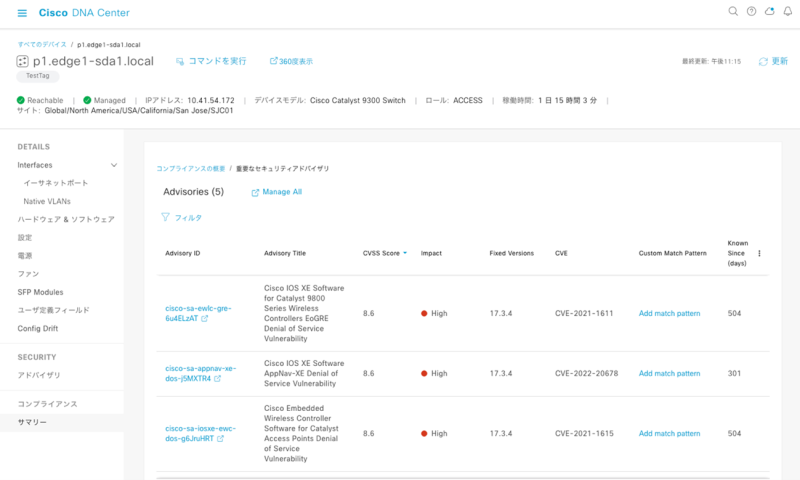Select Native VLANs sidebar item

pyautogui.click(x=47, y=201)
